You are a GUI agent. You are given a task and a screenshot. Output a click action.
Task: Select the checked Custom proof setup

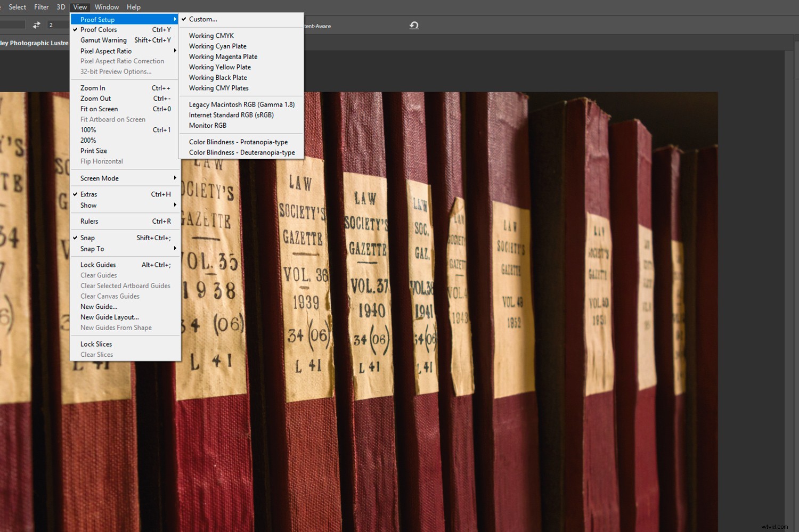pyautogui.click(x=203, y=19)
